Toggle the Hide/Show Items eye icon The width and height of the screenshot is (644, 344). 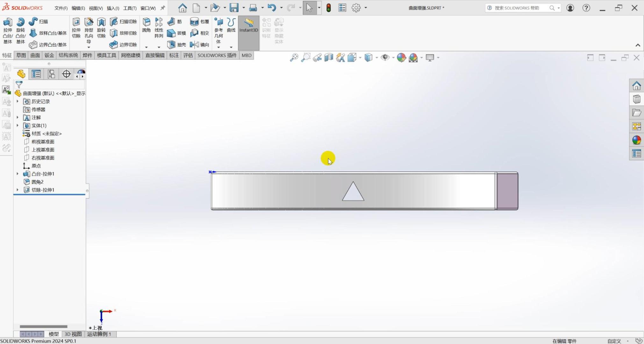[x=385, y=58]
